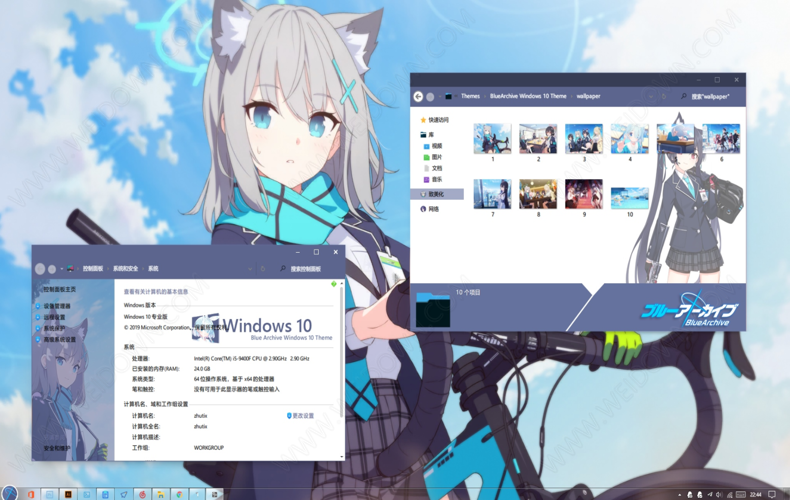The height and width of the screenshot is (500, 790).
Task: Refresh the Control Panel System page
Action: tap(263, 269)
